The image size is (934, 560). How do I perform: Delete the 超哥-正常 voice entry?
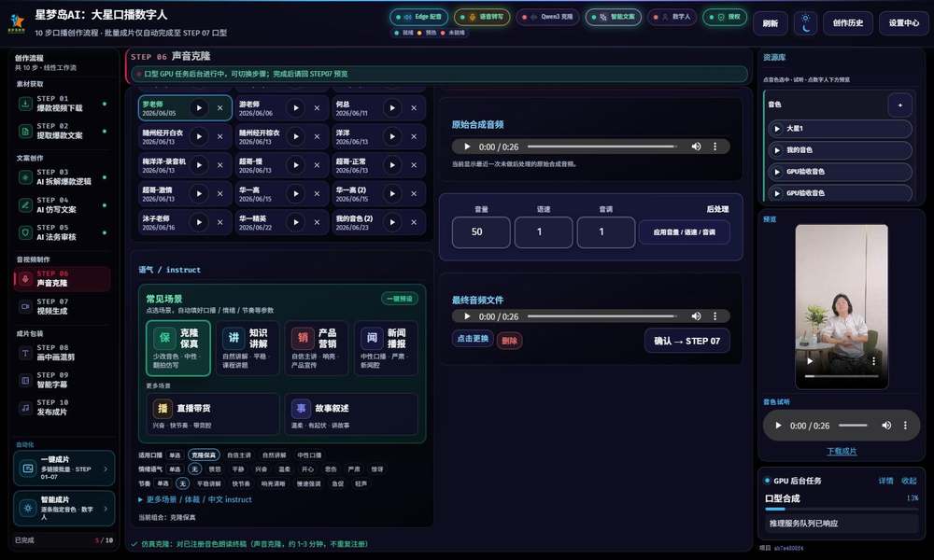[x=414, y=165]
